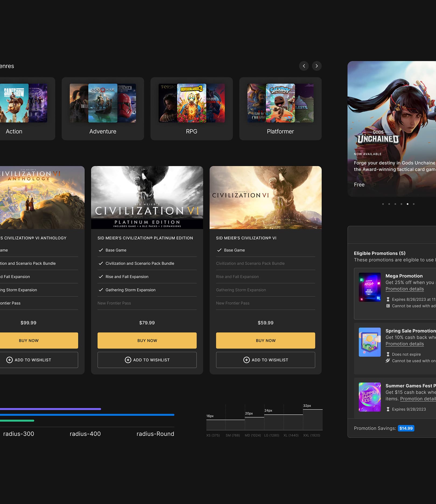This screenshot has height=504, width=436.
Task: Toggle Base Game checkmark in Platinum Edition
Action: tap(101, 250)
